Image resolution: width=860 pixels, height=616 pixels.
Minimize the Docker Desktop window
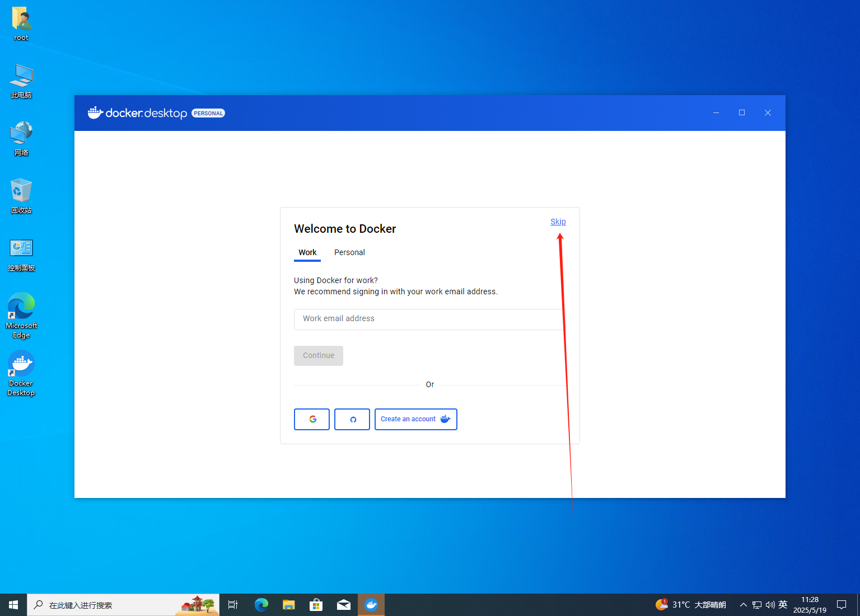(716, 113)
